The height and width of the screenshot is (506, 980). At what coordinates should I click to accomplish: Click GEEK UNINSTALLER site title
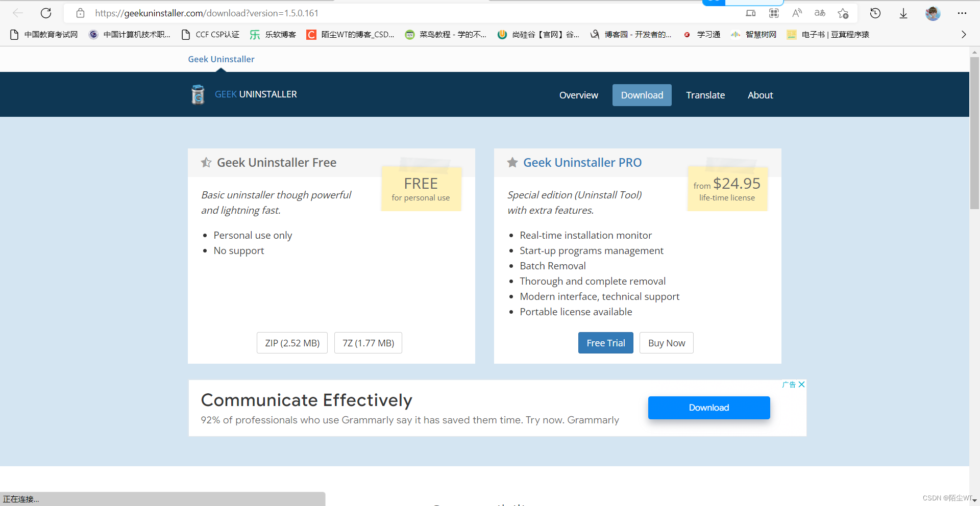256,94
